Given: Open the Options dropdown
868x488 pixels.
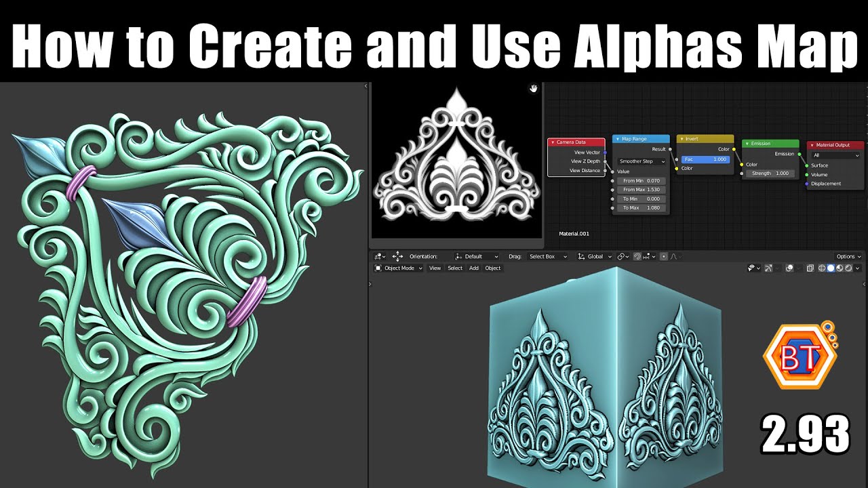Looking at the screenshot, I should [848, 256].
